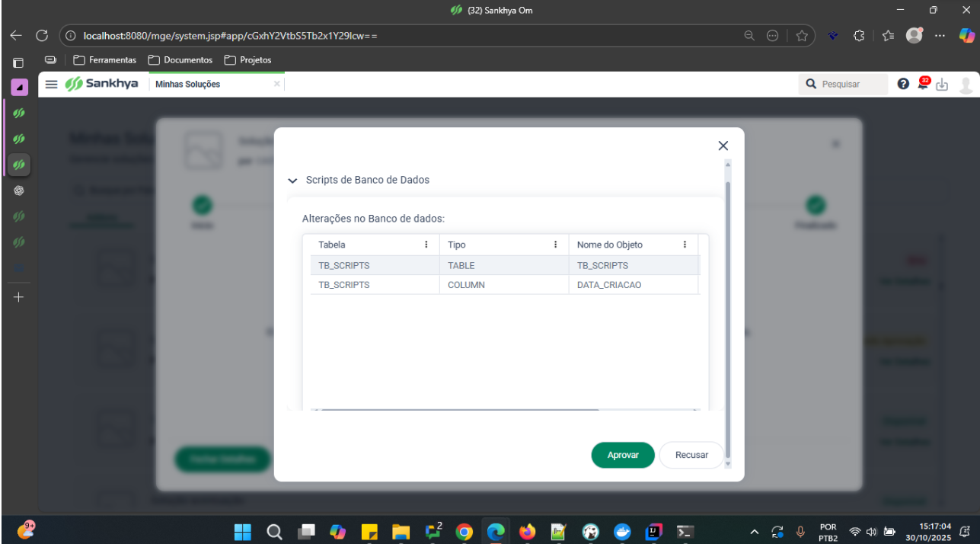This screenshot has height=544, width=980.
Task: Open Ferramentas bookmarks folder
Action: 104,59
